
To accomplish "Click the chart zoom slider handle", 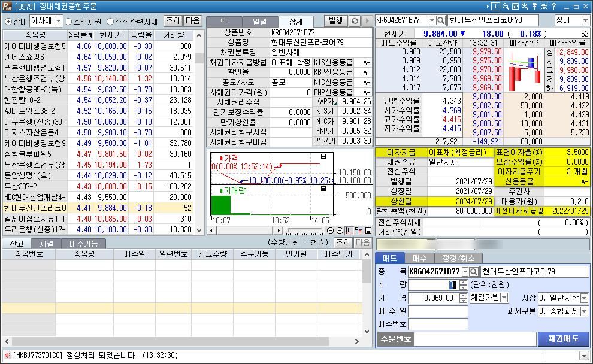I will (289, 231).
